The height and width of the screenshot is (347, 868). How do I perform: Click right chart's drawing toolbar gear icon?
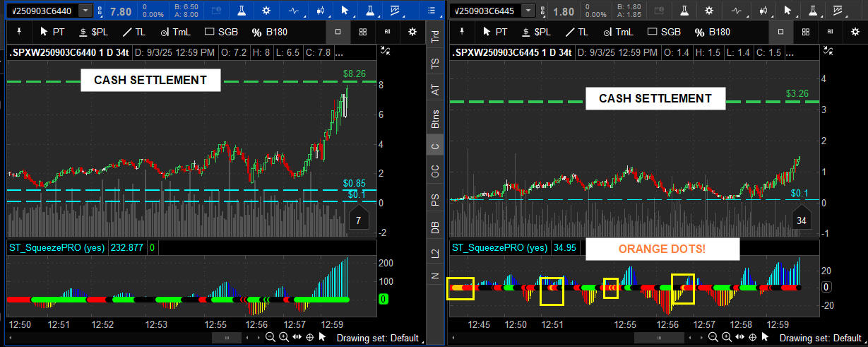pyautogui.click(x=856, y=32)
